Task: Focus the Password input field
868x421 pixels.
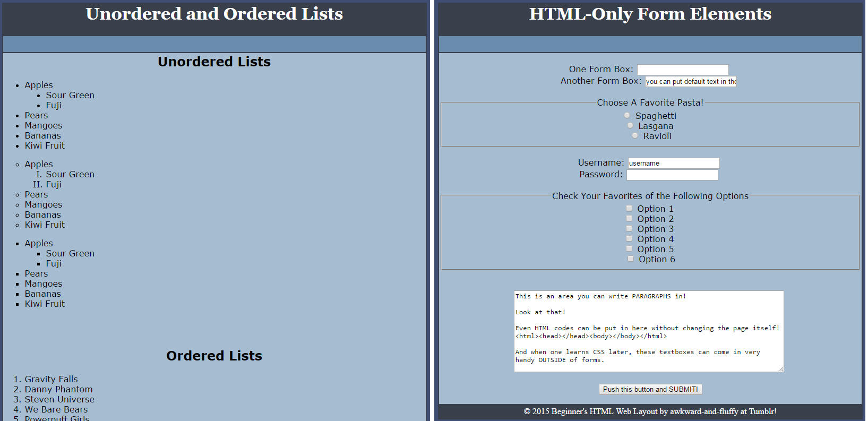Action: point(672,175)
